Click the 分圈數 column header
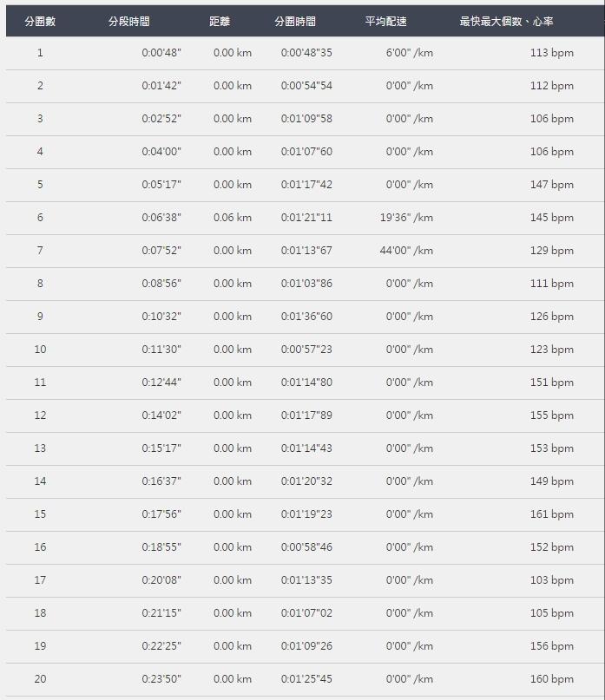This screenshot has height=700, width=605. (x=40, y=22)
